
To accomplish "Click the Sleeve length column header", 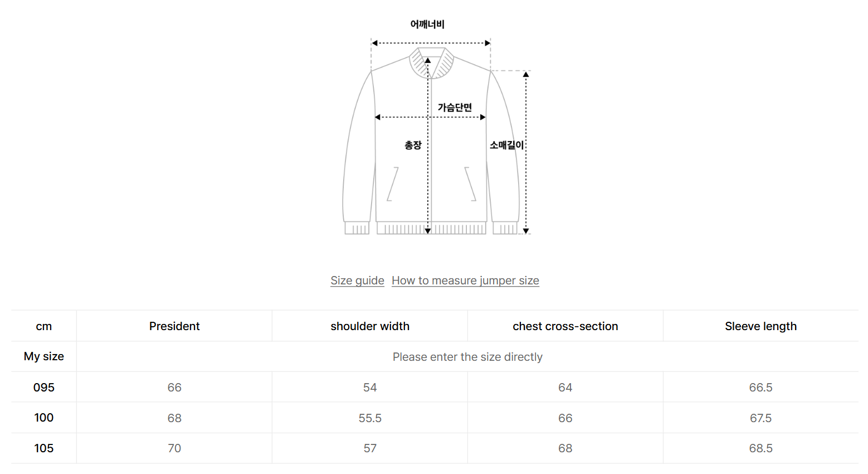I will tap(760, 326).
